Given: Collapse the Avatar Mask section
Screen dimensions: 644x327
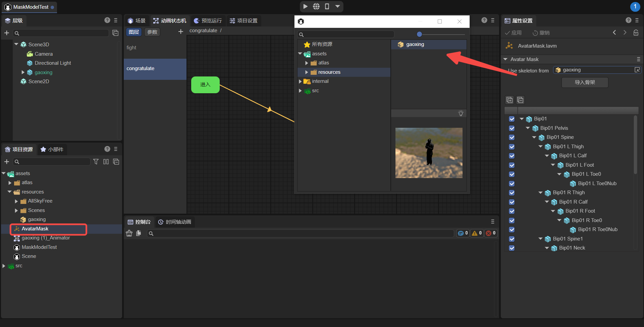Looking at the screenshot, I should (505, 59).
